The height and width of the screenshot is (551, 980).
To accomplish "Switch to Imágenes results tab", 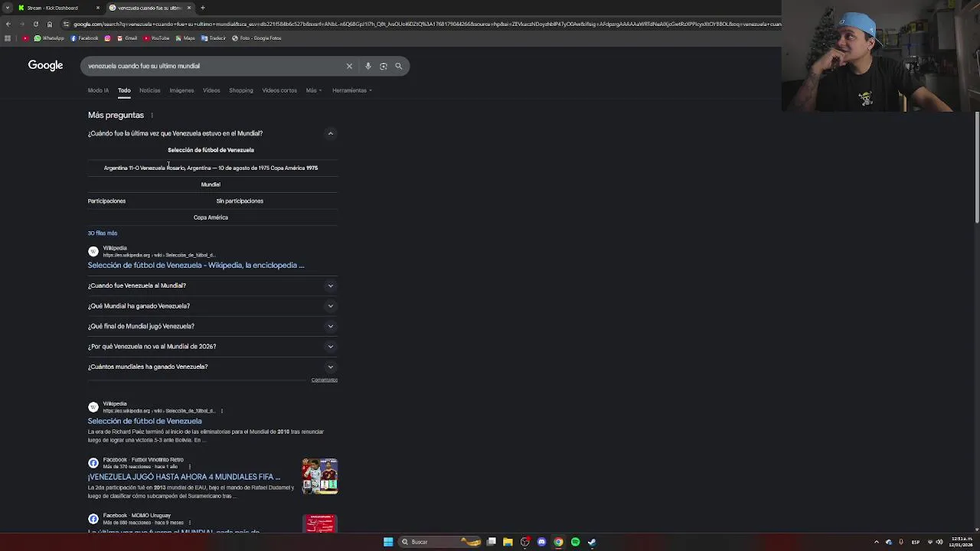I will (x=181, y=90).
